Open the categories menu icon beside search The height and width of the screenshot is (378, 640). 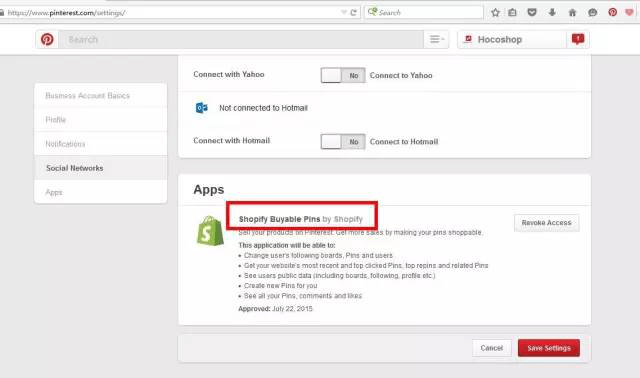[436, 40]
